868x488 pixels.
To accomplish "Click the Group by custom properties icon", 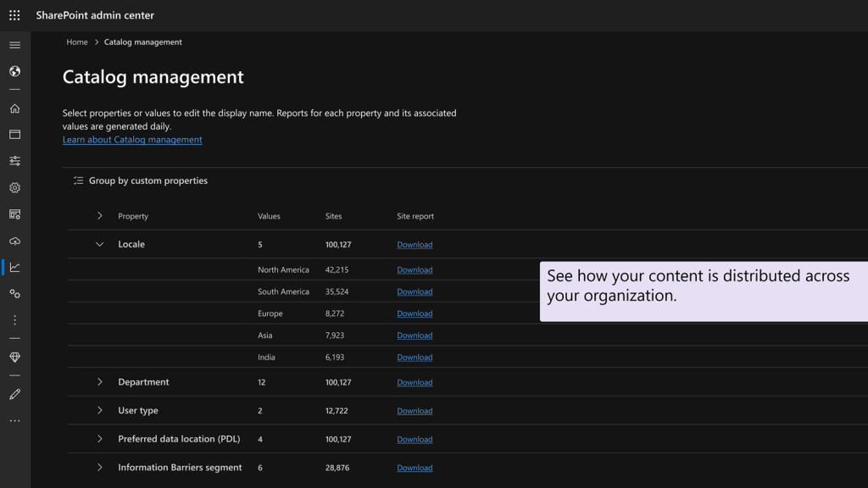I will click(78, 180).
